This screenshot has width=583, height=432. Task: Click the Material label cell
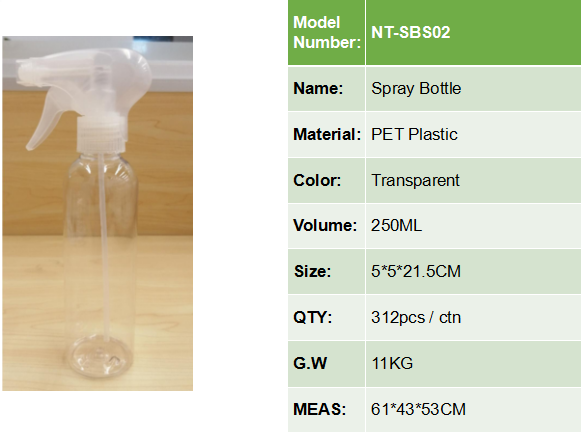326,135
